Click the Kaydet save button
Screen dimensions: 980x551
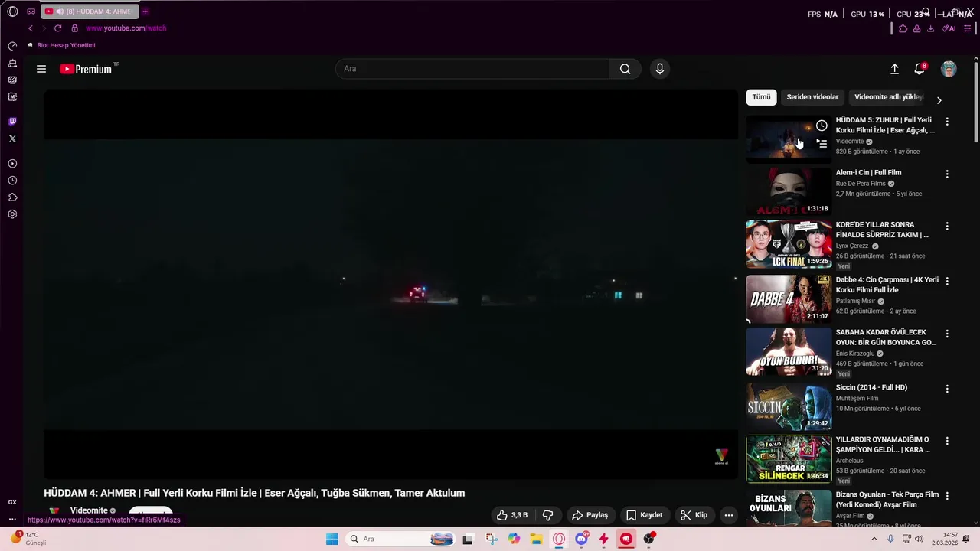(x=644, y=515)
